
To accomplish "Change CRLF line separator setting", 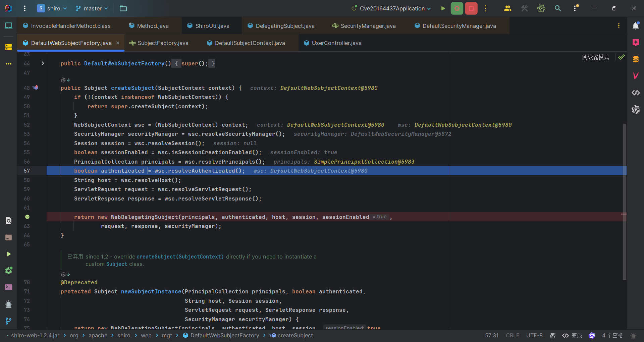I will coord(512,336).
